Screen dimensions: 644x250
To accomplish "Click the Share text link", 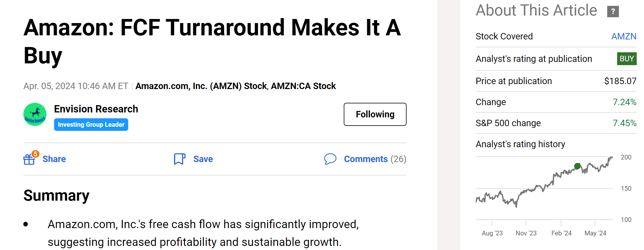I will pyautogui.click(x=54, y=159).
